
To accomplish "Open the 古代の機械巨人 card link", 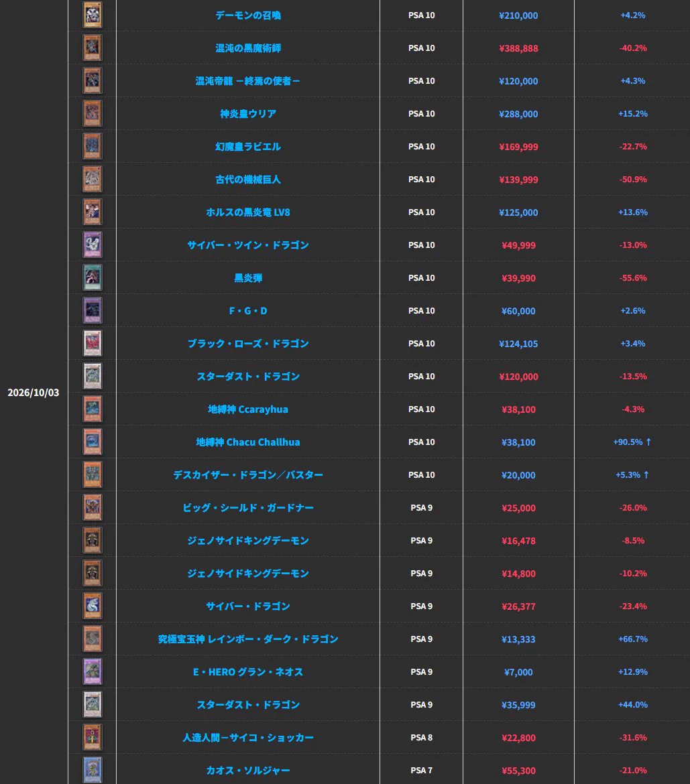I will click(247, 180).
